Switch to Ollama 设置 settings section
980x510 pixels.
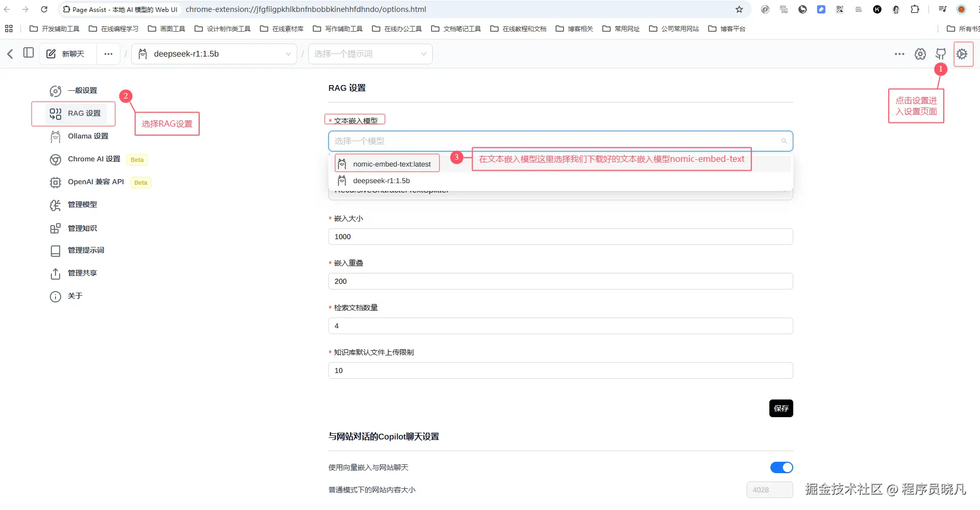click(x=87, y=136)
